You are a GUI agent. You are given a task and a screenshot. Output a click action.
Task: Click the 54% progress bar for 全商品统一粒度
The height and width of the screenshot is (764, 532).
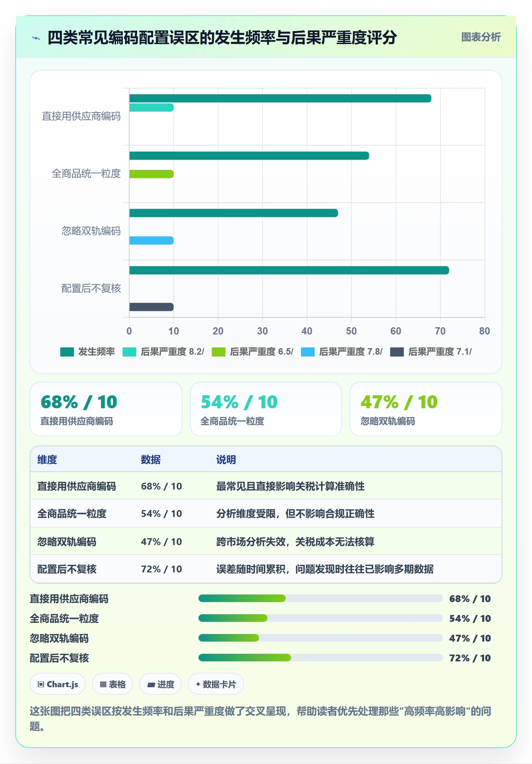(x=320, y=618)
